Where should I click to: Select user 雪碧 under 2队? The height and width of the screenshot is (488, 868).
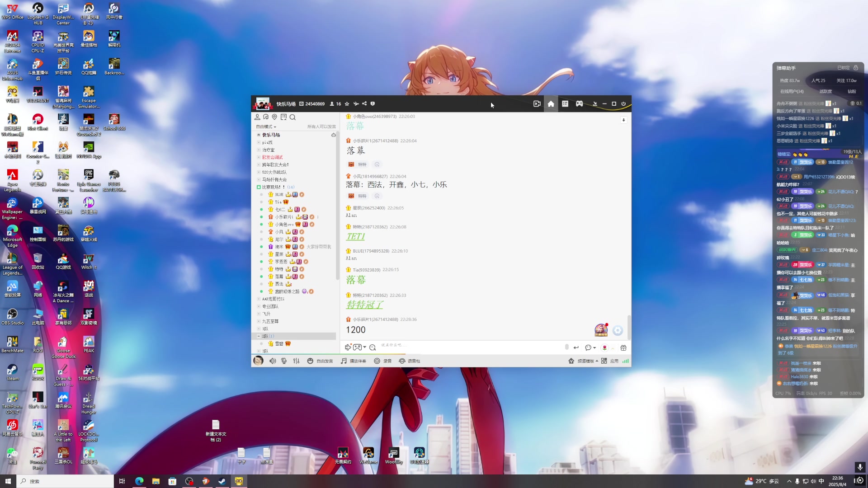[279, 344]
